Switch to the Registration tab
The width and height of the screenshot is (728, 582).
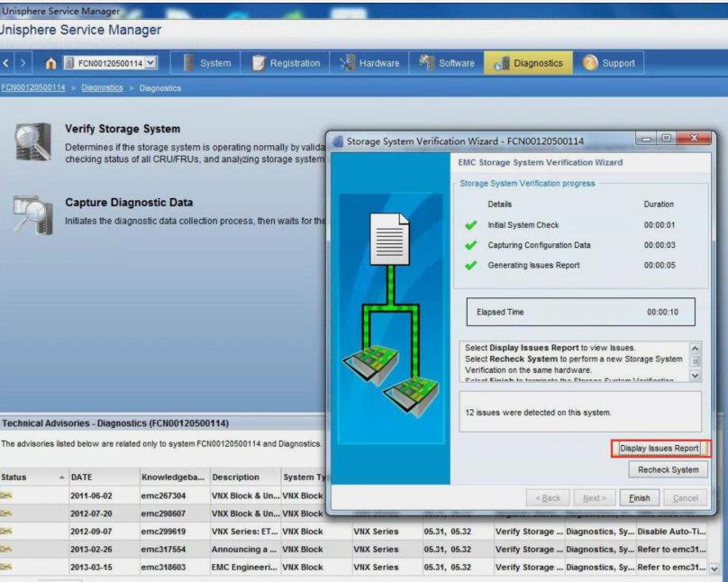(x=285, y=63)
